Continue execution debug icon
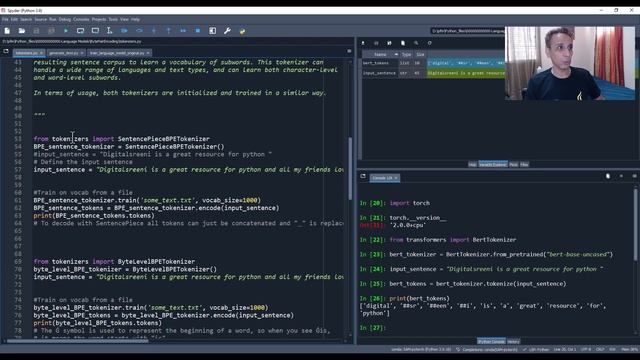Screen dimensions: 640x360 (183, 31)
